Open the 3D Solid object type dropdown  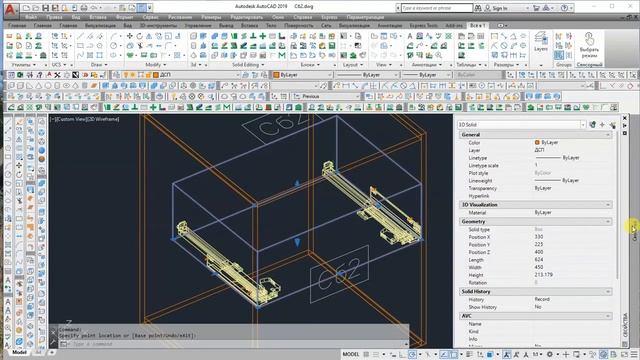click(583, 124)
